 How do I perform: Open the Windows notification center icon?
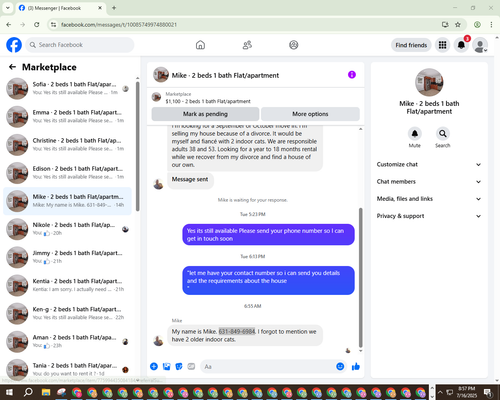(488, 392)
